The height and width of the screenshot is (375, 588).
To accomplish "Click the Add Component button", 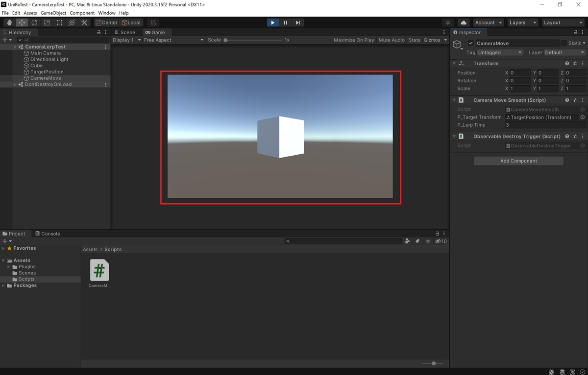I will click(x=518, y=161).
